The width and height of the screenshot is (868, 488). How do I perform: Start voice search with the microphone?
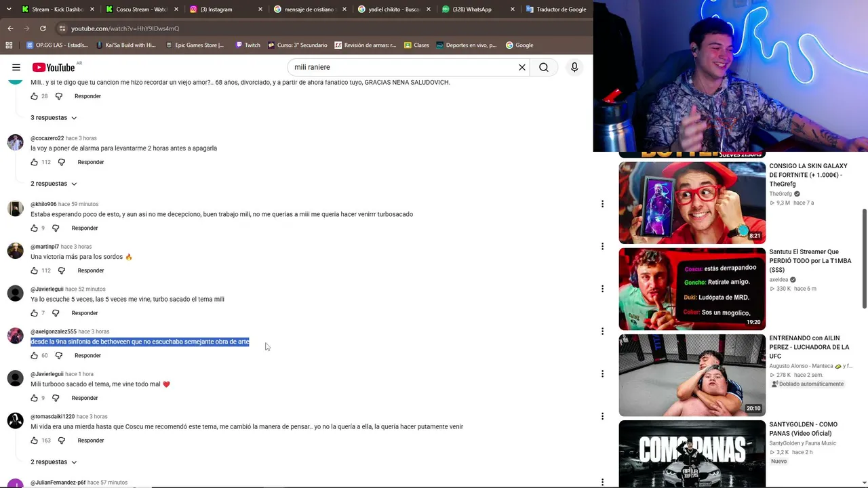[x=574, y=67]
